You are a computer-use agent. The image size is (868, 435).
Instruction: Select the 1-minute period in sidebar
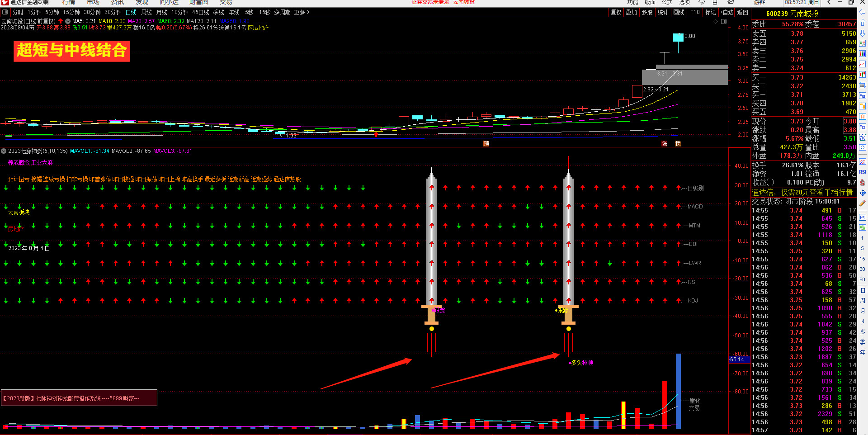pos(863,238)
